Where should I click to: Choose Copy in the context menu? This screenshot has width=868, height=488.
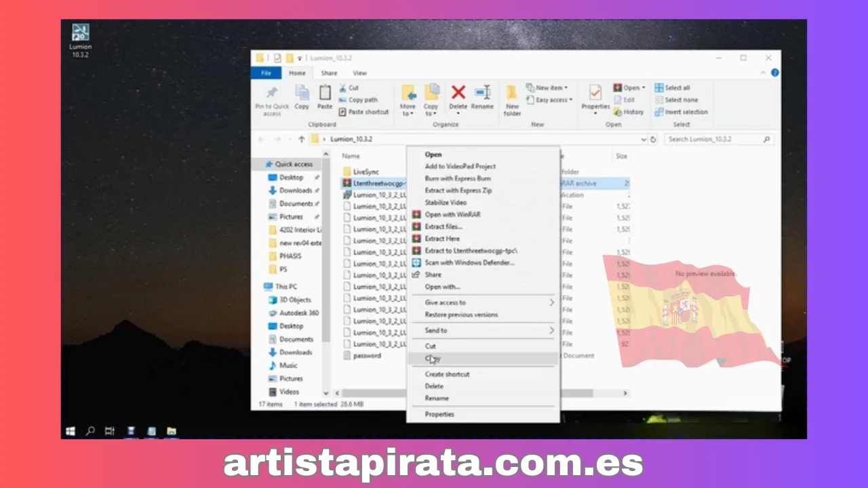(484, 358)
